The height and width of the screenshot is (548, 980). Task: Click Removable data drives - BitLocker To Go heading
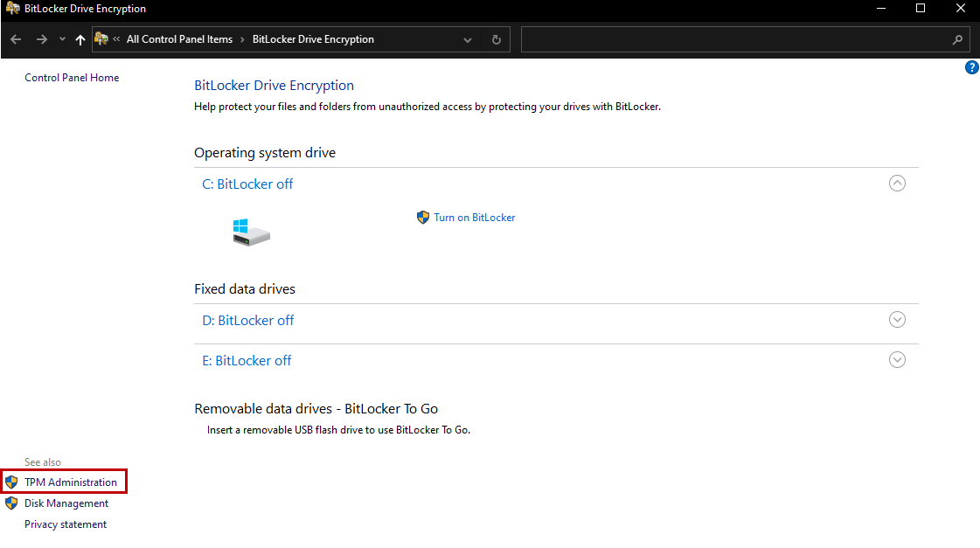coord(316,409)
